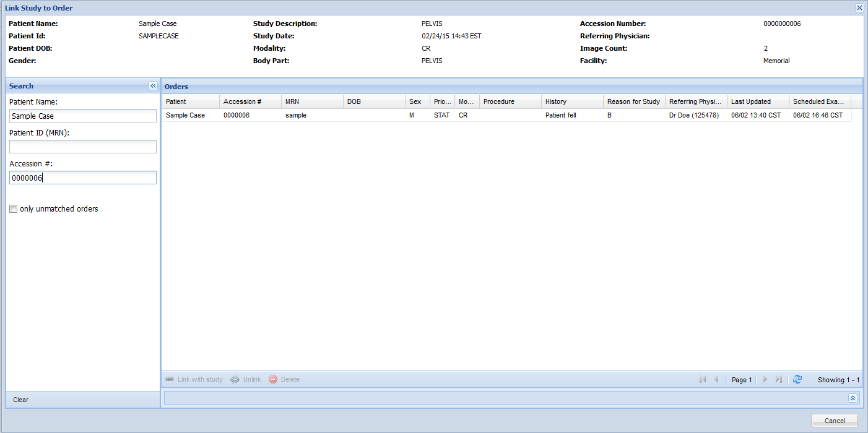Focus the Patient ID (MRN) field
This screenshot has width=868, height=433.
pos(83,147)
